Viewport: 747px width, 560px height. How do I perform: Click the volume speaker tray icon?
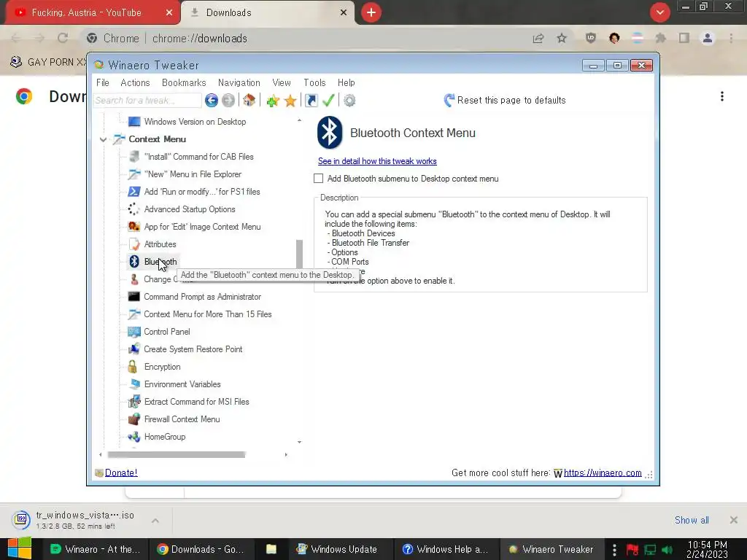(x=667, y=550)
